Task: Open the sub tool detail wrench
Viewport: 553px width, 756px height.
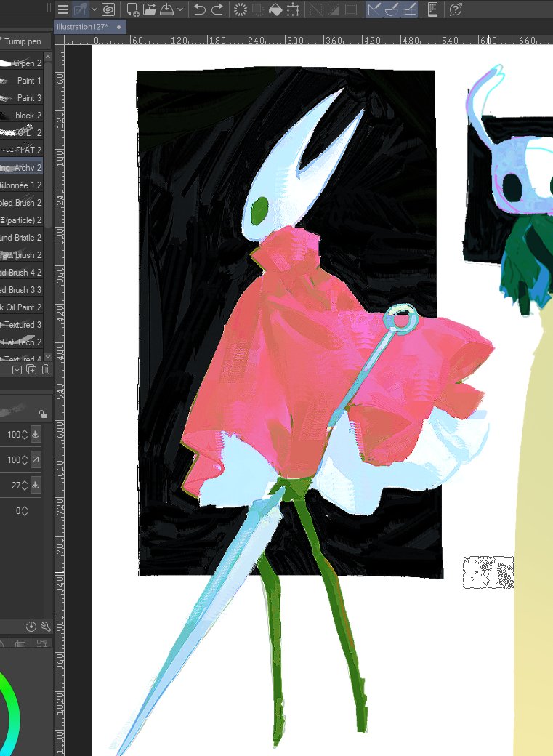Action: 45,627
